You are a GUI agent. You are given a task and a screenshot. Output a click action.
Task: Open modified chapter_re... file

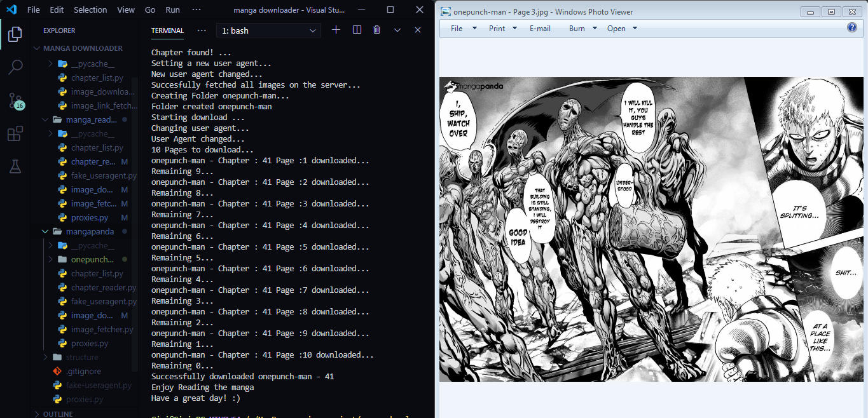(94, 162)
